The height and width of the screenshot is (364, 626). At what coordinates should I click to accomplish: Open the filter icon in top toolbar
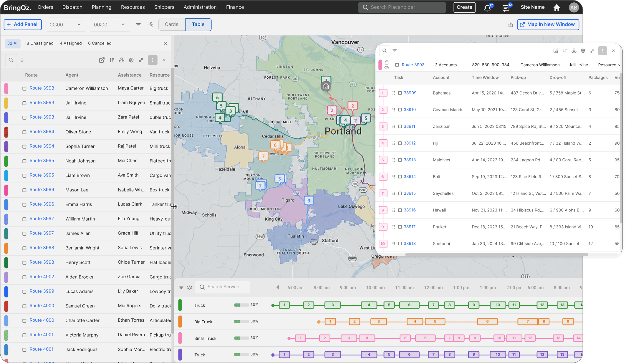pos(138,25)
